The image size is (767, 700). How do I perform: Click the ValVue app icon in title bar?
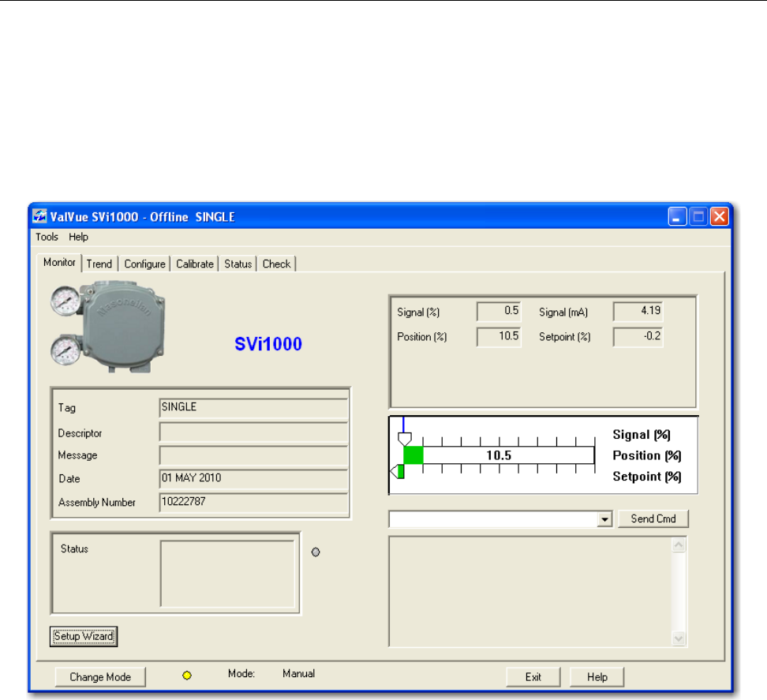coord(39,216)
